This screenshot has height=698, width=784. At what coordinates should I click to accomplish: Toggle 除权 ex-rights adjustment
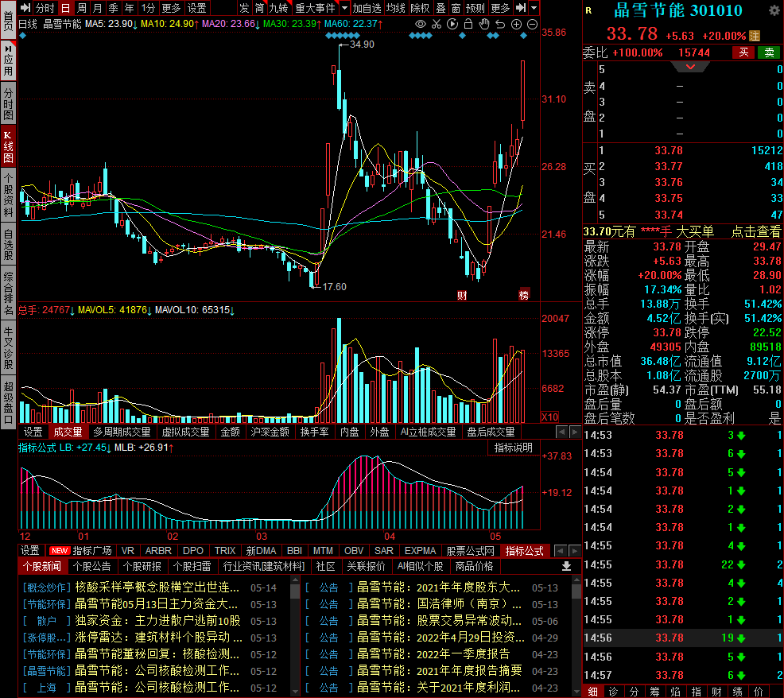pyautogui.click(x=420, y=8)
